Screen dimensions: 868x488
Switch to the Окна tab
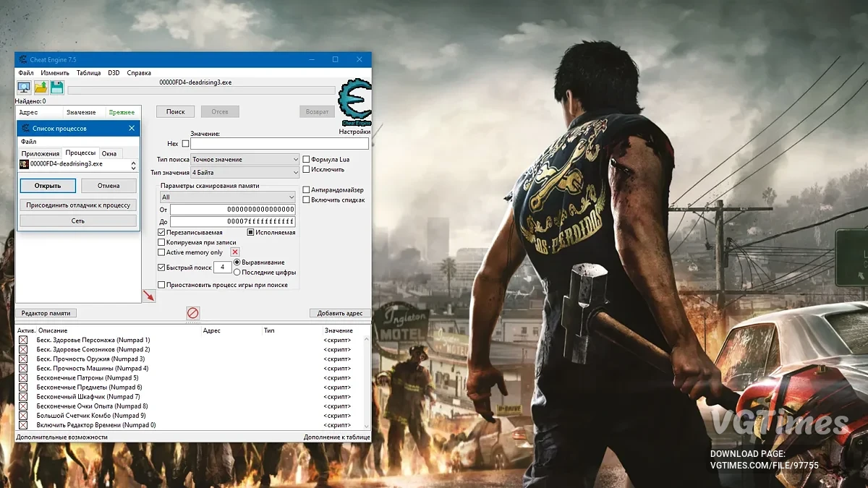109,153
